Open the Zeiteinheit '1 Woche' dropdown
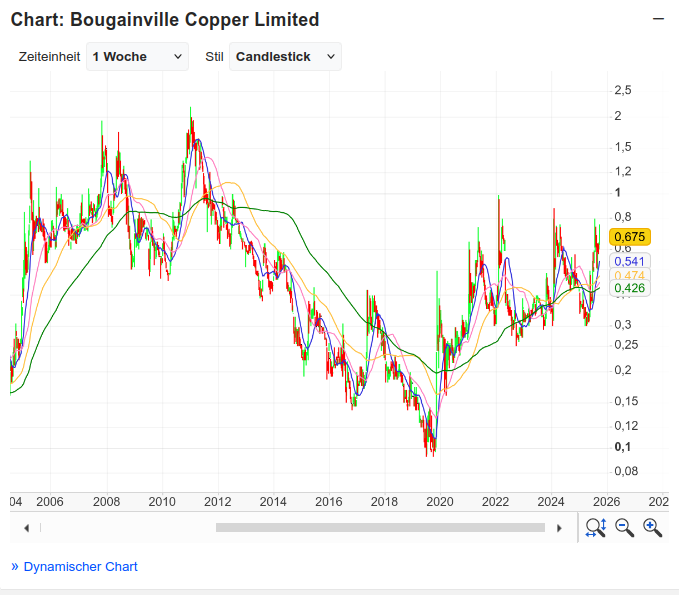The width and height of the screenshot is (679, 595). (x=137, y=56)
